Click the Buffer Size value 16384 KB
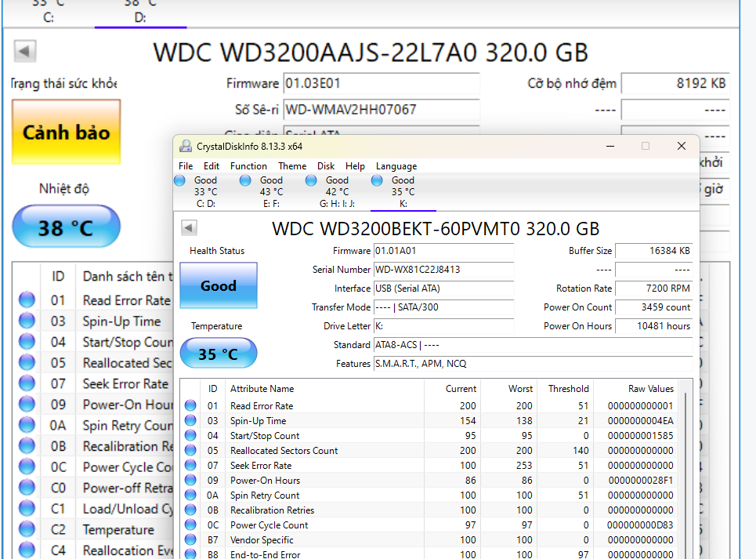Viewport: 756px width, 559px height. tap(654, 251)
